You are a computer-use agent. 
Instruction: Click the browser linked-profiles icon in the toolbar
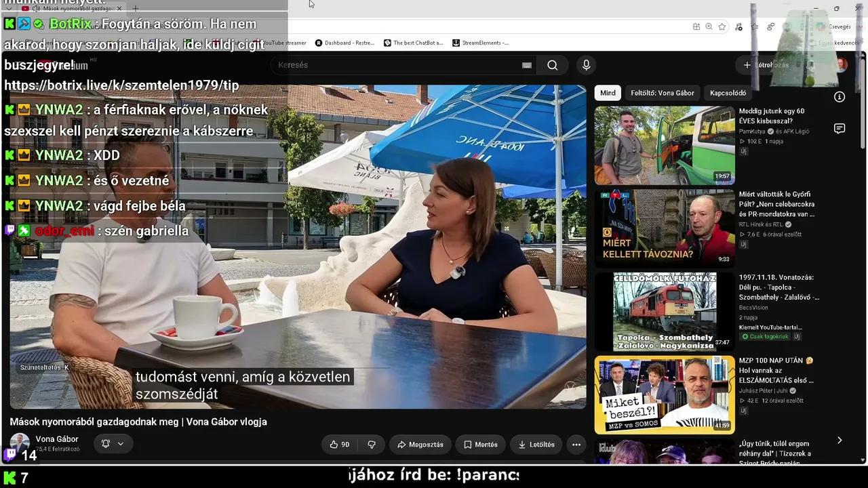tap(771, 26)
